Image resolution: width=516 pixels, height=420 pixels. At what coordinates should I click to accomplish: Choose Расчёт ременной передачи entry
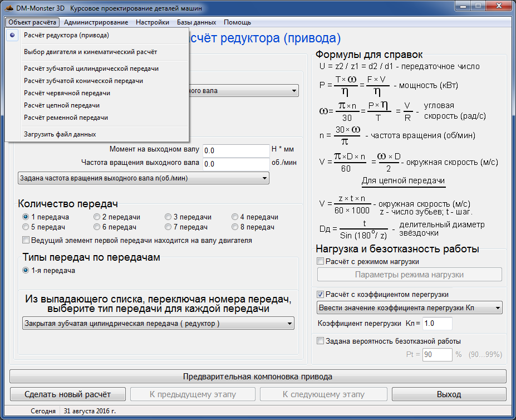coord(97,118)
